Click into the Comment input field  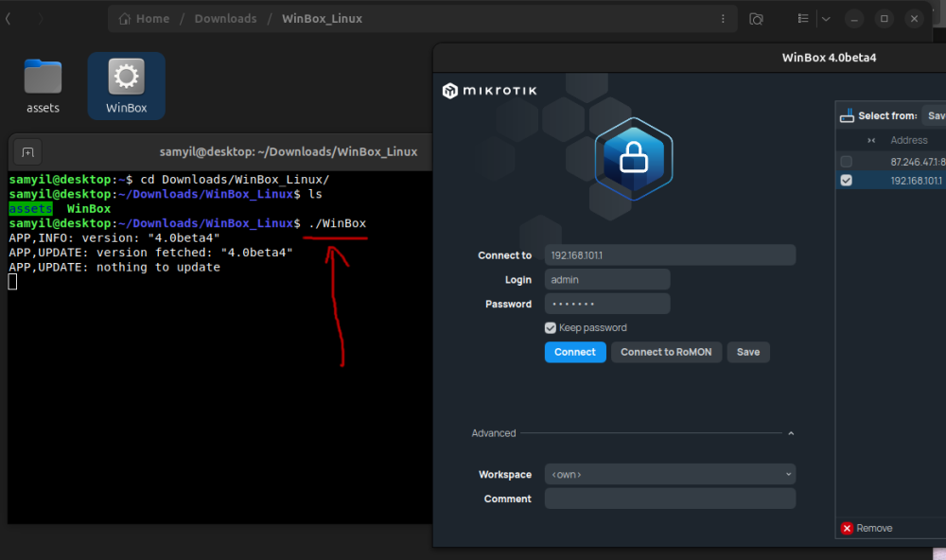[x=670, y=499]
